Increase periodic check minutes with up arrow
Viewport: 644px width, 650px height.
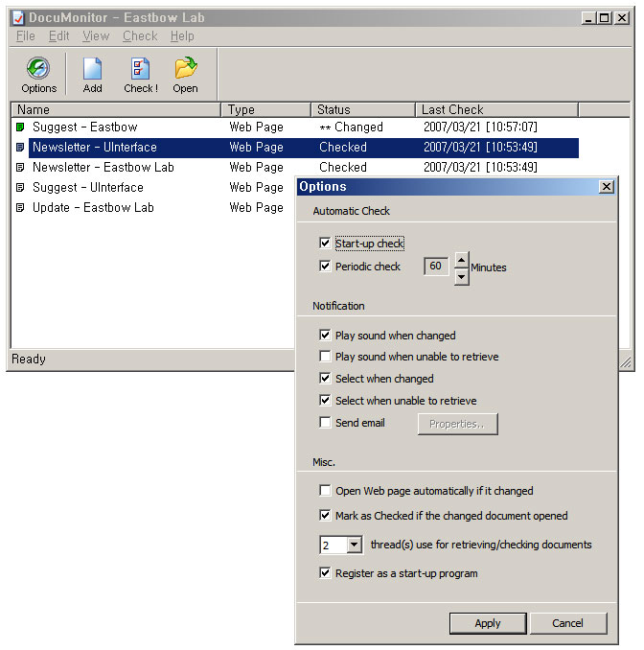[x=461, y=259]
